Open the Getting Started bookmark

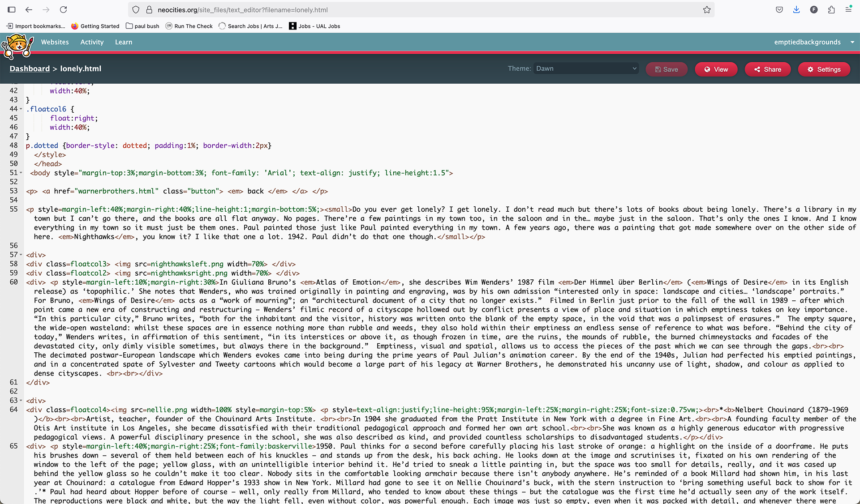(x=95, y=26)
